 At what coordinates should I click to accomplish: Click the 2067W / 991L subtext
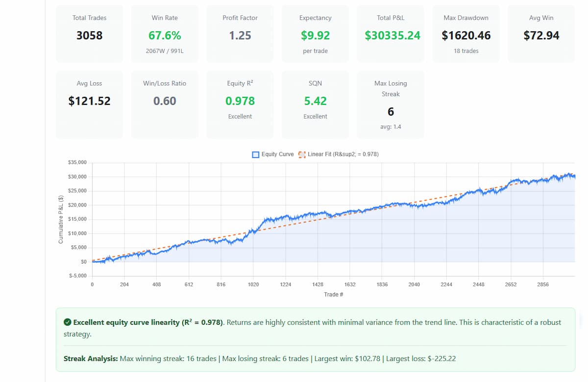pos(165,51)
